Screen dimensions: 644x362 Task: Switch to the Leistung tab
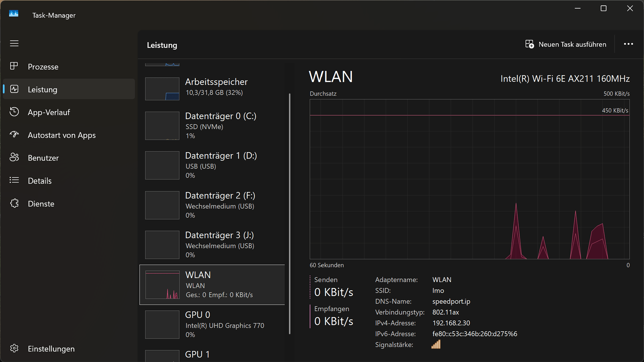tap(69, 89)
